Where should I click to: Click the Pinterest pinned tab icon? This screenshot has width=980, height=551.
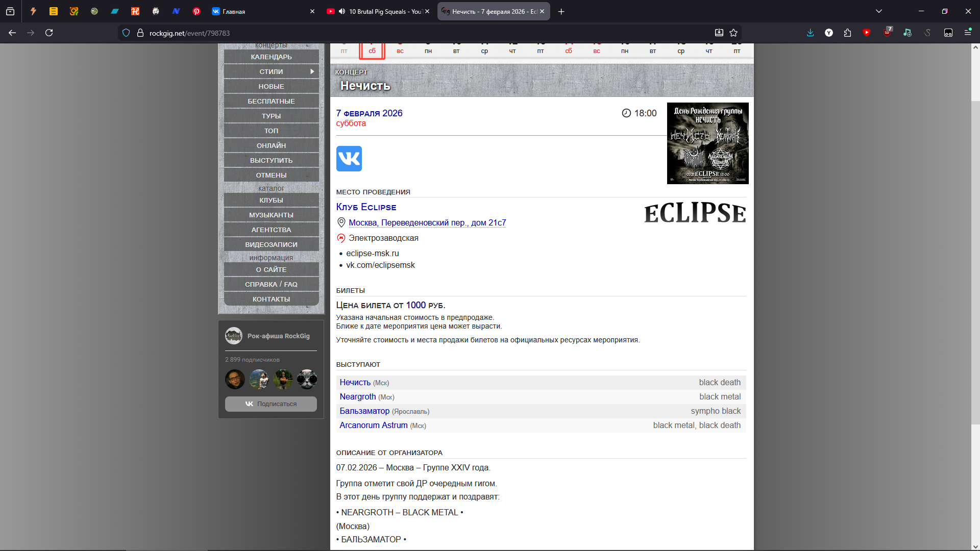coord(197,11)
